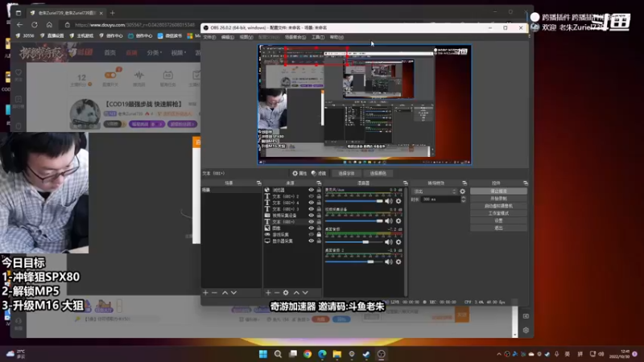Toggle visibility of 视频采集设备 source
The height and width of the screenshot is (362, 644).
(311, 215)
